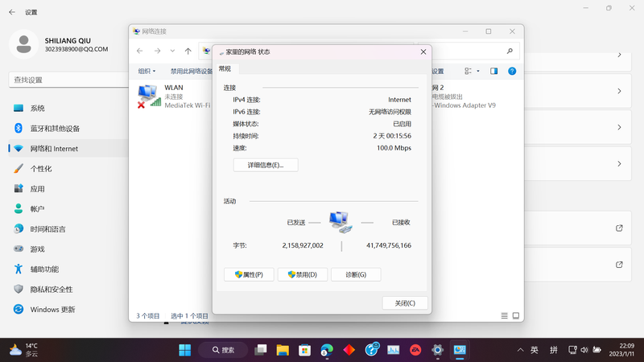Click the 查找设置 search field

pyautogui.click(x=64, y=80)
